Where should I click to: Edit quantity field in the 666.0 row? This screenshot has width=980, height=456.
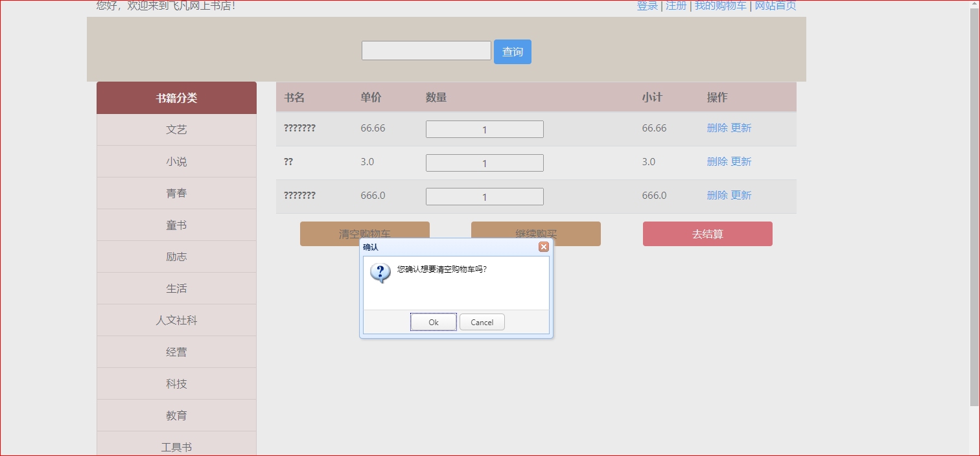[485, 197]
